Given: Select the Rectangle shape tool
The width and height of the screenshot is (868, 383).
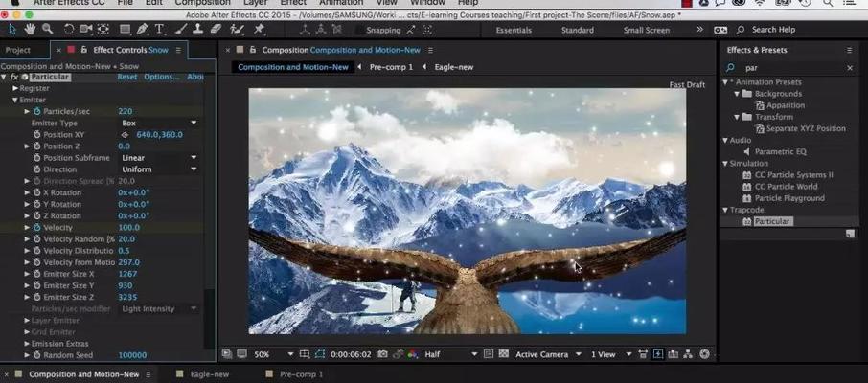Looking at the screenshot, I should (126, 30).
